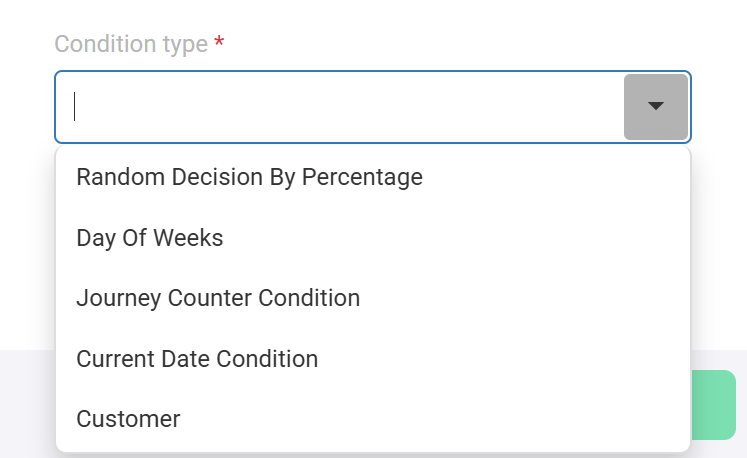Image resolution: width=747 pixels, height=458 pixels.
Task: Apply the Journey Counter Condition type
Action: click(218, 298)
